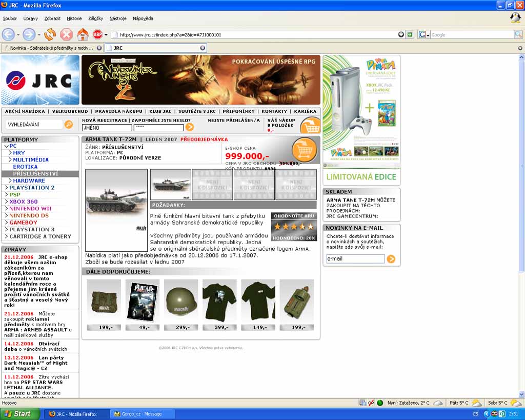
Task: Reload the page with the refresh icon
Action: pos(50,34)
